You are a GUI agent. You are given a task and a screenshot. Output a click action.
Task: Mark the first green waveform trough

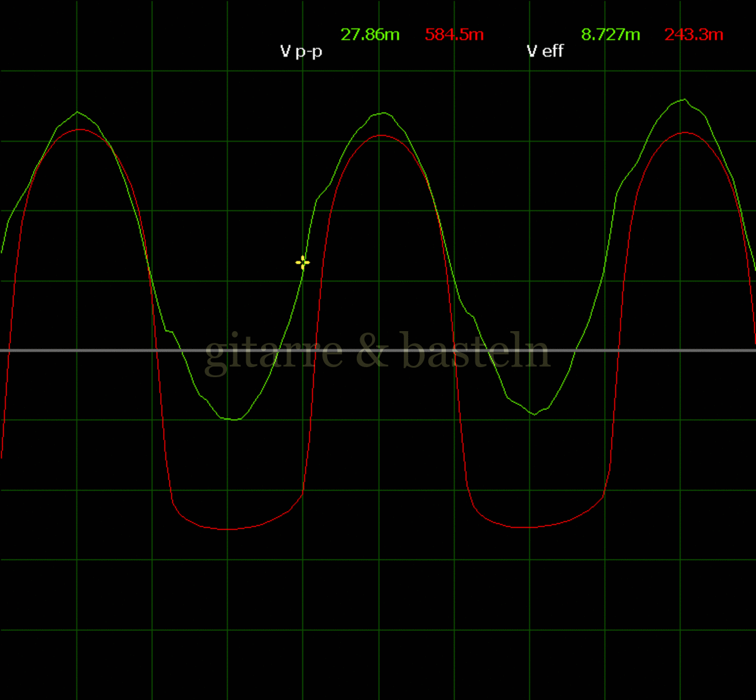pyautogui.click(x=234, y=419)
